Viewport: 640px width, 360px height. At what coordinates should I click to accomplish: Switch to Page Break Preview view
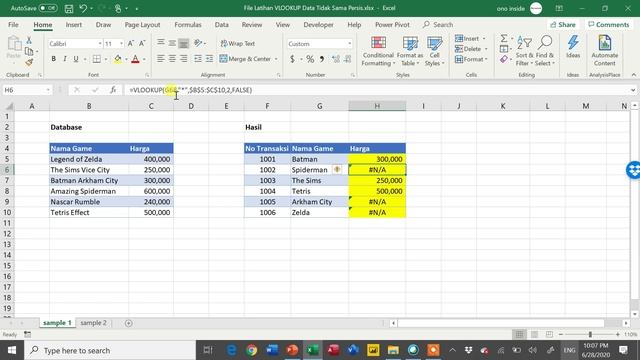click(549, 334)
